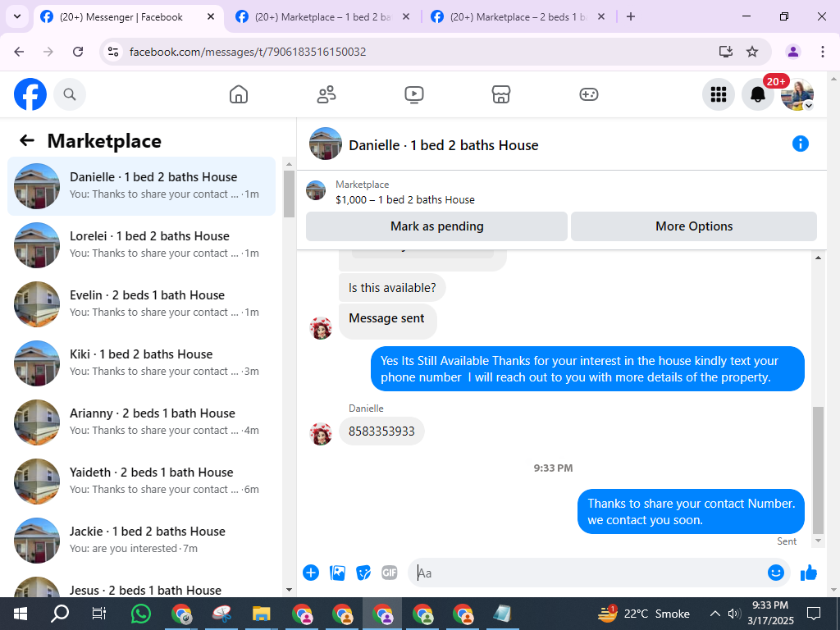This screenshot has height=630, width=840.
Task: Close the Marketplace 2 beds 1 bath tab
Action: point(600,16)
